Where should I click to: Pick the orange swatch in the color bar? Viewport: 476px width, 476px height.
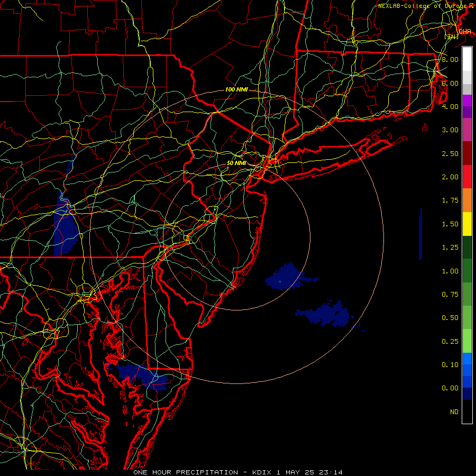pyautogui.click(x=467, y=200)
